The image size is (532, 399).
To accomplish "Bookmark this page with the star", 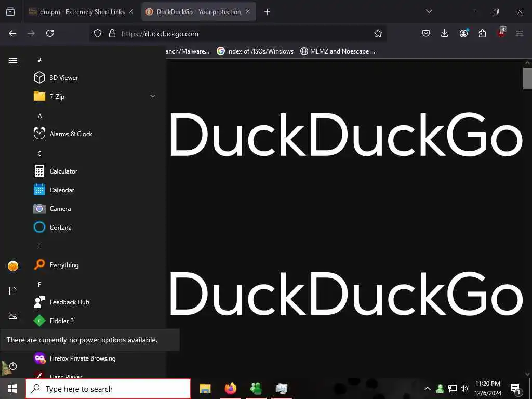I will [x=378, y=33].
